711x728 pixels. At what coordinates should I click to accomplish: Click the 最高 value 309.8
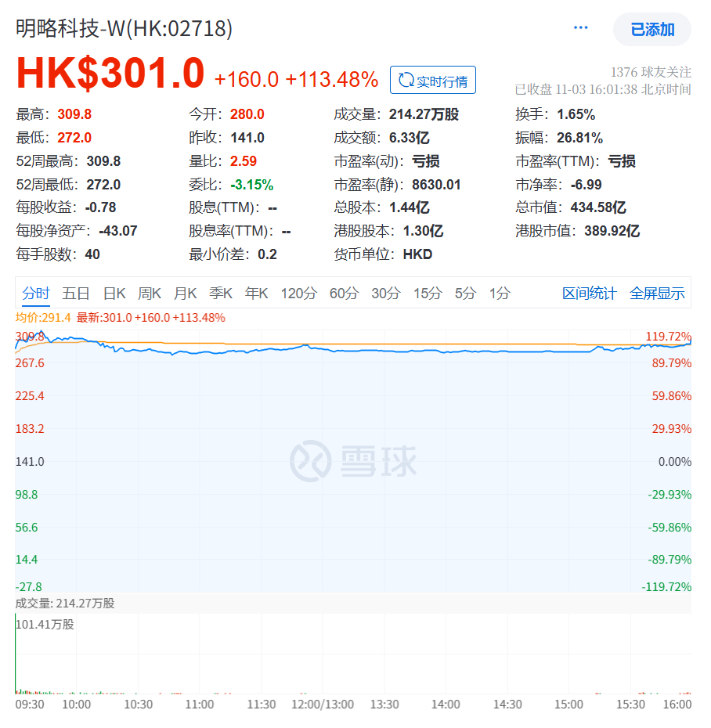pyautogui.click(x=74, y=114)
